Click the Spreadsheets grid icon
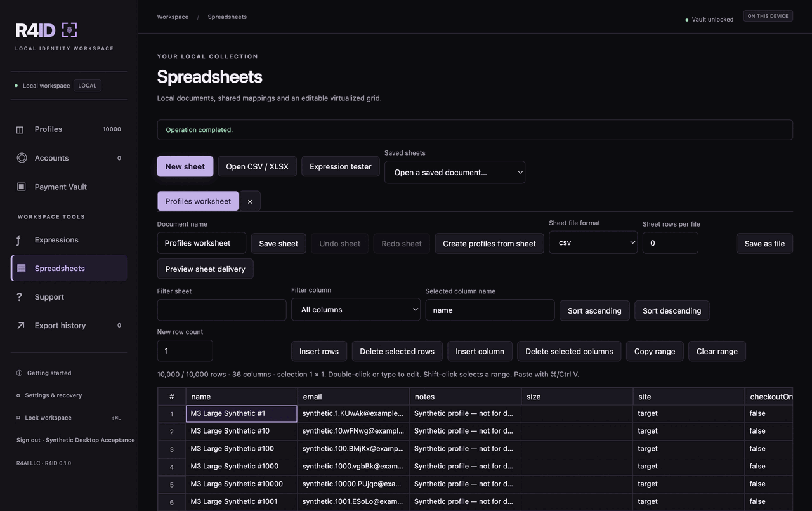This screenshot has height=511, width=812. pos(22,269)
